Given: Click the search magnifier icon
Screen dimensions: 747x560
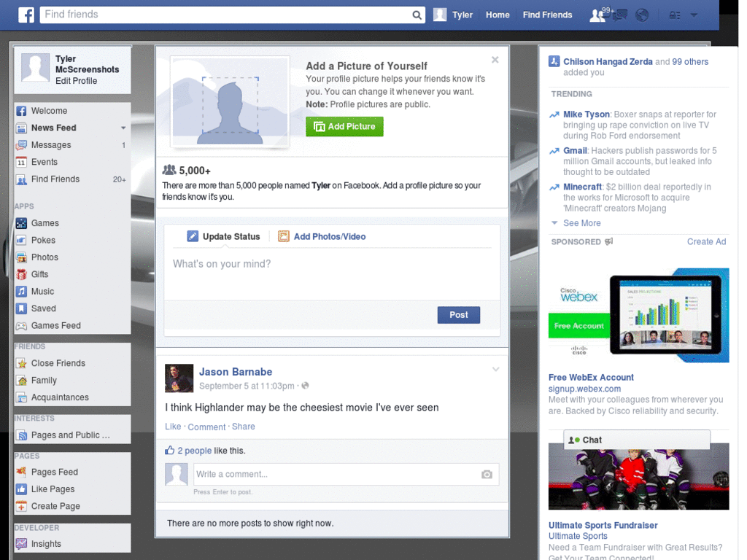Looking at the screenshot, I should [x=417, y=15].
